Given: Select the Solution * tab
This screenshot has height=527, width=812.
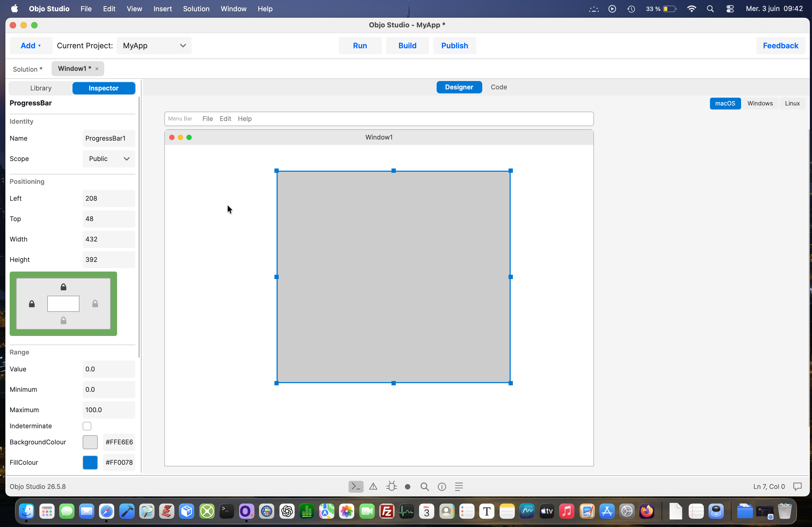Looking at the screenshot, I should 27,69.
